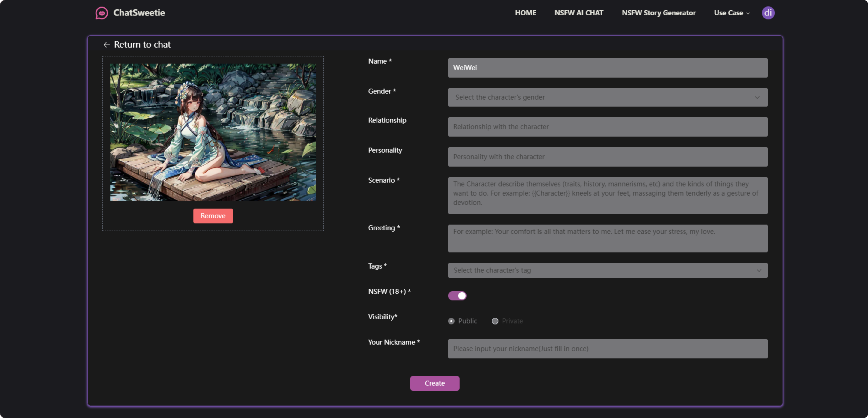This screenshot has height=418, width=868.
Task: Click the Return to chat link
Action: (x=142, y=44)
